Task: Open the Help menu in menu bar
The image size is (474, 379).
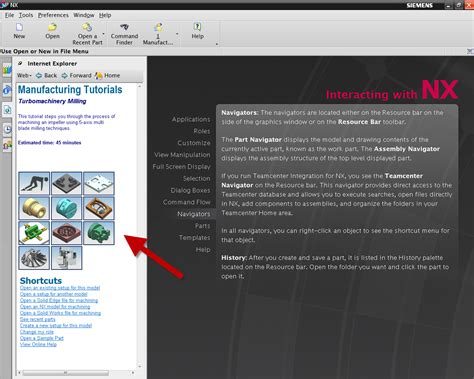Action: coord(105,15)
